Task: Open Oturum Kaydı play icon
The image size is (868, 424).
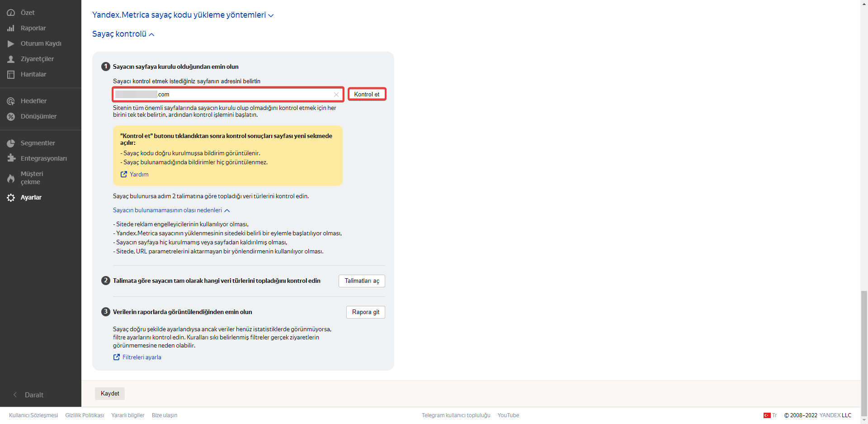Action: 11,43
